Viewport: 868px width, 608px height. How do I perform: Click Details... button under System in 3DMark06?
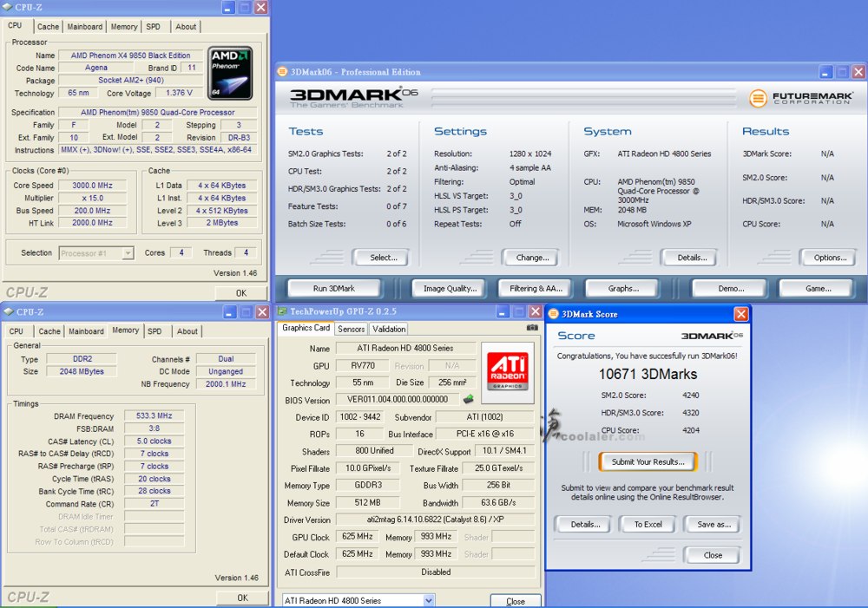[692, 258]
